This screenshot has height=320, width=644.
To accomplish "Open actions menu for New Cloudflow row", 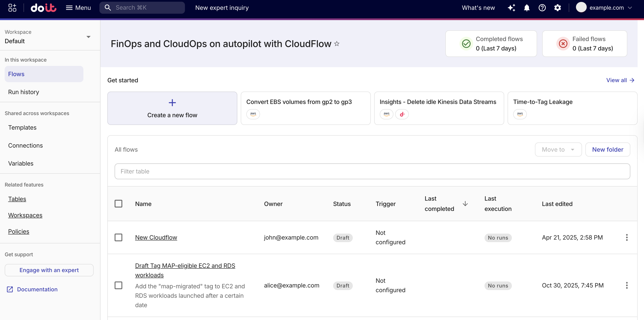I will tap(626, 237).
